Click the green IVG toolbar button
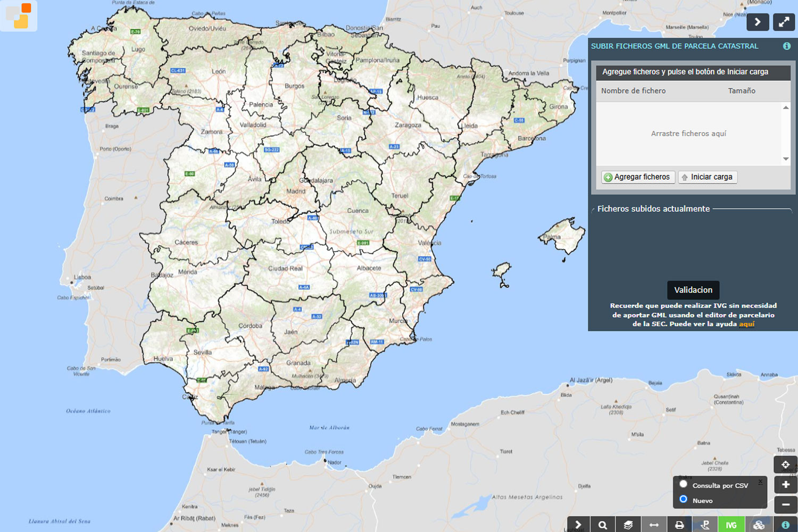 pos(731,525)
